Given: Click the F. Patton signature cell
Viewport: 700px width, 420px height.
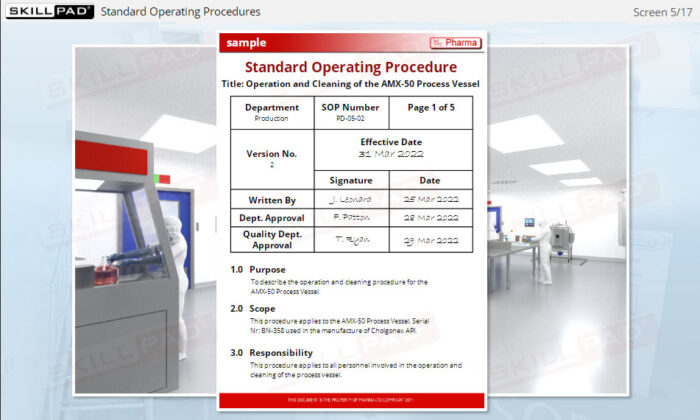Looking at the screenshot, I should tap(351, 218).
